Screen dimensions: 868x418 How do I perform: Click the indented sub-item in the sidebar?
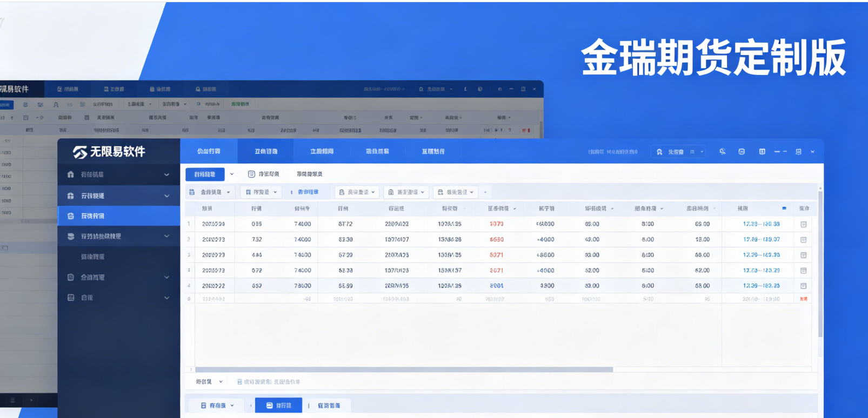coord(92,257)
